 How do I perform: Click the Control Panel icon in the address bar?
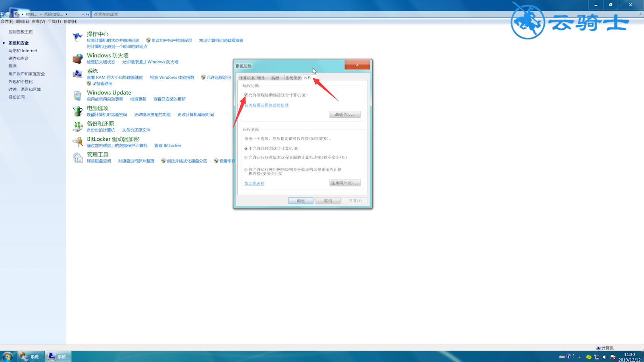tap(17, 14)
